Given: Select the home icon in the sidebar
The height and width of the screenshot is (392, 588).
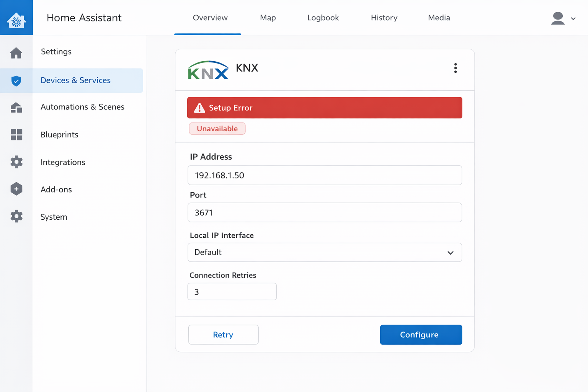Looking at the screenshot, I should [x=16, y=53].
